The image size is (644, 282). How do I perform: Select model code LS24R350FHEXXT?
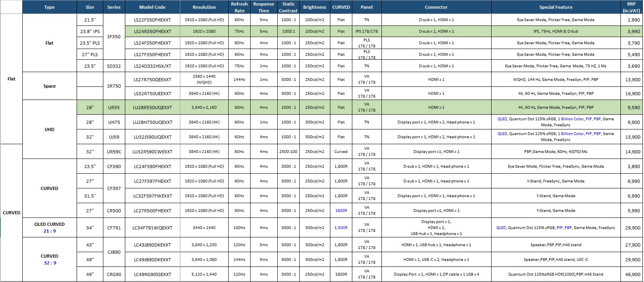tap(152, 31)
